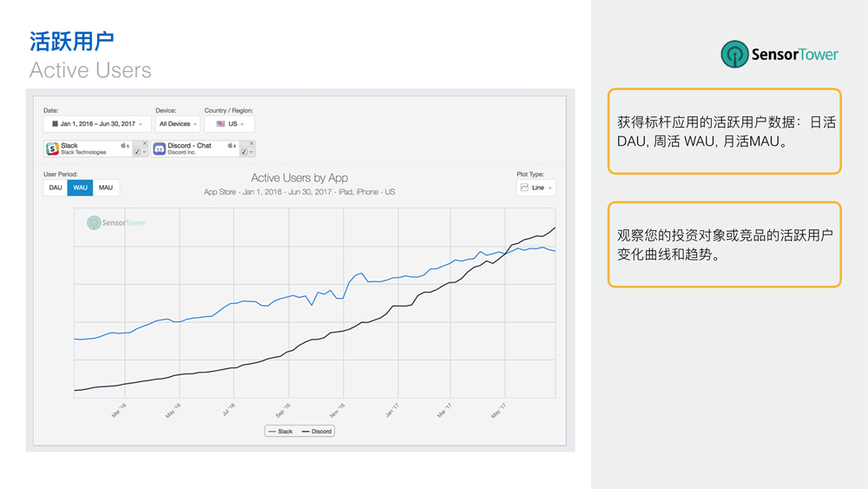Toggle Discord series in chart legend

click(317, 431)
